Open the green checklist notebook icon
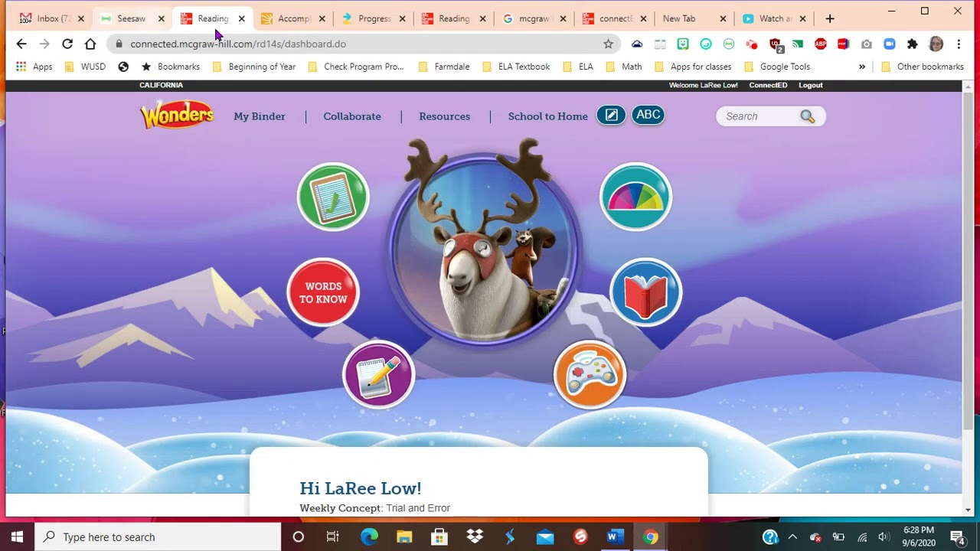 [333, 197]
